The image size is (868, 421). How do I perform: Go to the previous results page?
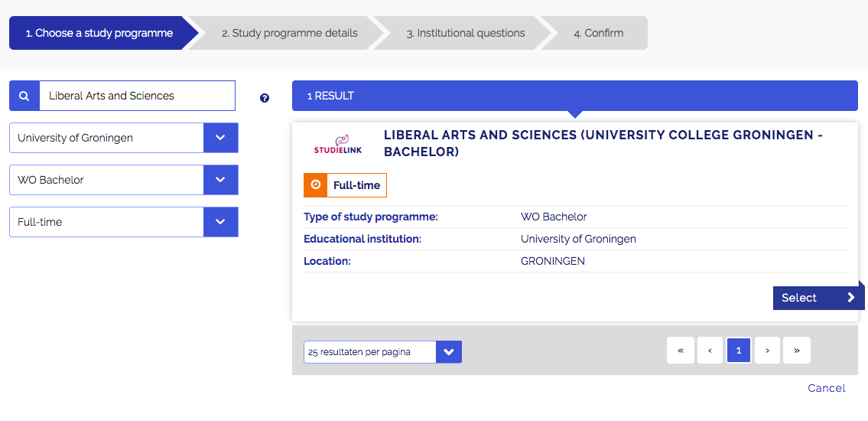tap(710, 351)
